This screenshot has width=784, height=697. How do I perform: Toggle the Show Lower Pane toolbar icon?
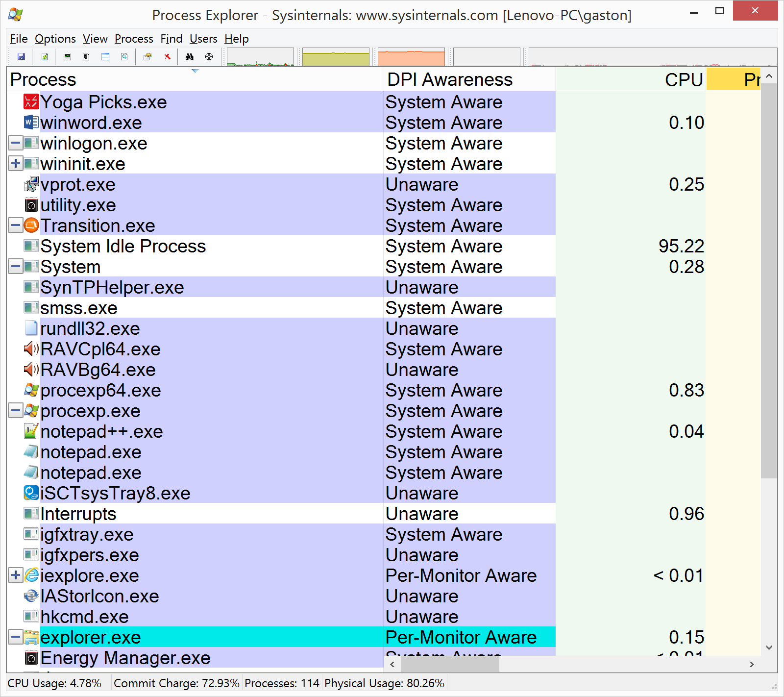pyautogui.click(x=105, y=57)
